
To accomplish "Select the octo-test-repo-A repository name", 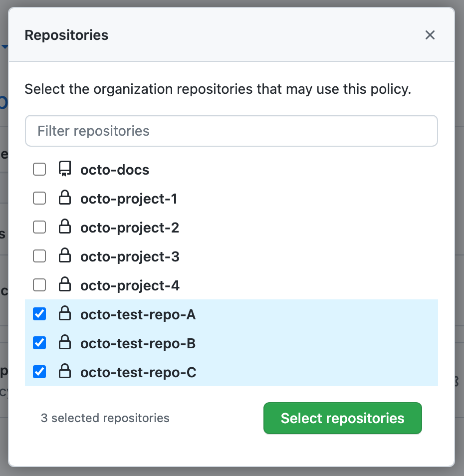I will click(x=138, y=314).
